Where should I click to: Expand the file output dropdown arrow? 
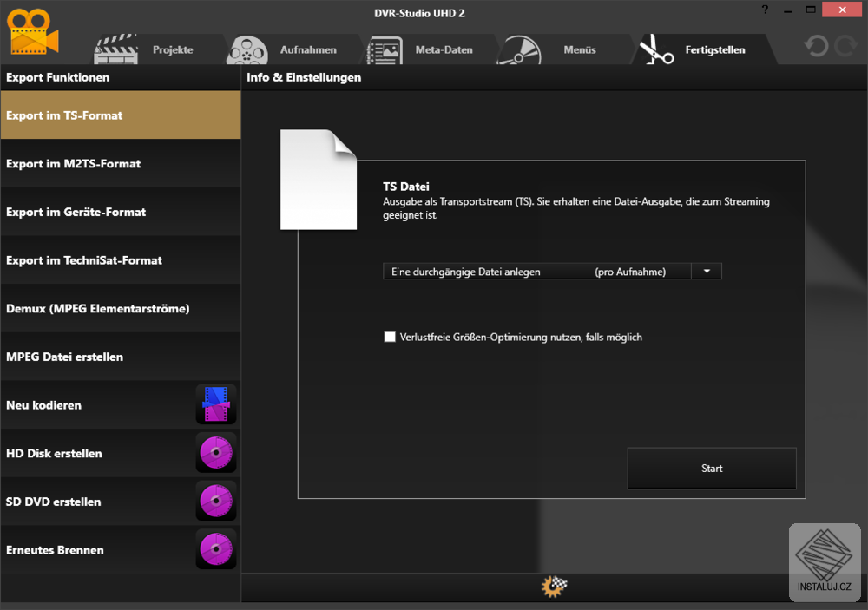point(707,272)
